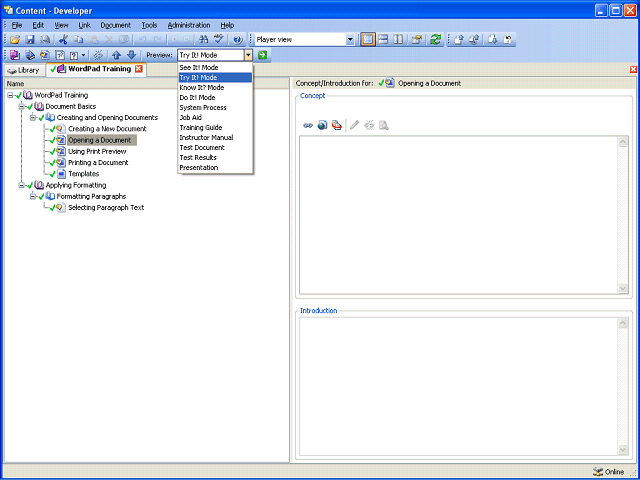
Task: Collapse the Document Basics node
Action: pyautogui.click(x=22, y=107)
